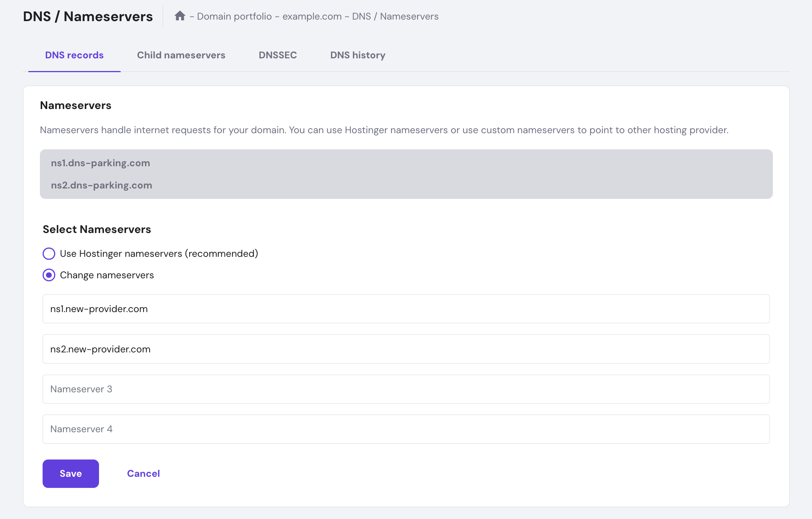Select the Change nameservers option
Image resolution: width=812 pixels, height=519 pixels.
tap(49, 275)
